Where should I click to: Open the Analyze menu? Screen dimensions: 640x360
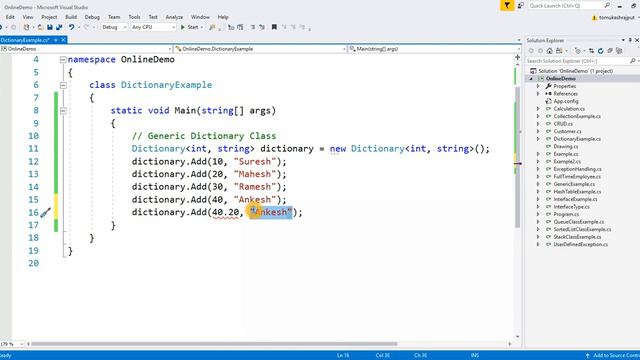174,17
